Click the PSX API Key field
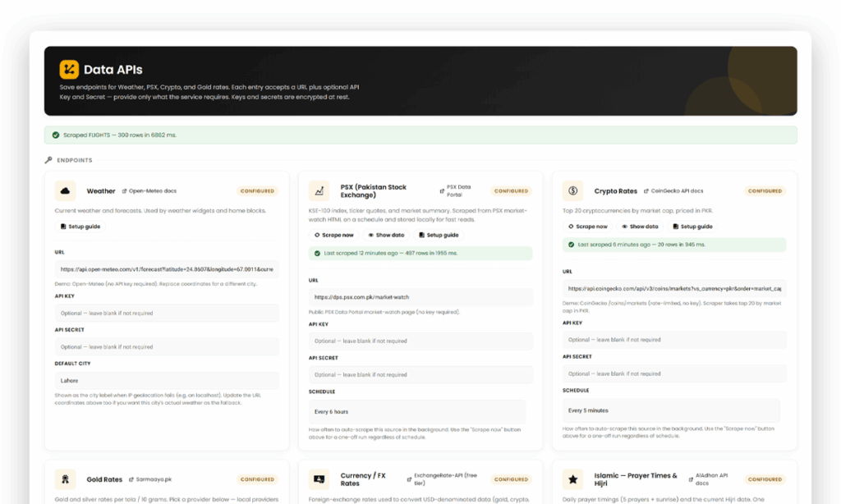 [421, 341]
